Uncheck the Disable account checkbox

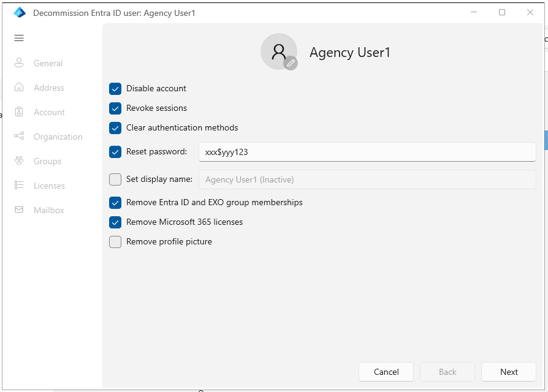tap(115, 89)
